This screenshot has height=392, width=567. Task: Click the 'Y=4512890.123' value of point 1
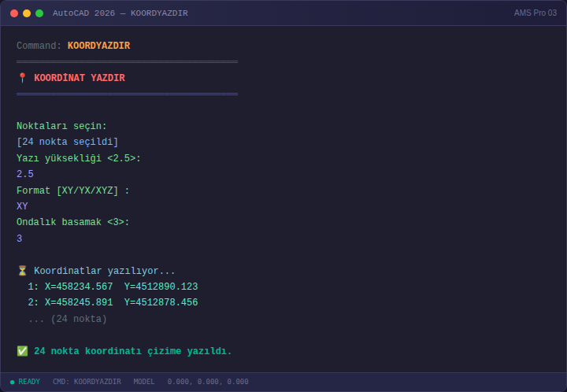(161, 287)
